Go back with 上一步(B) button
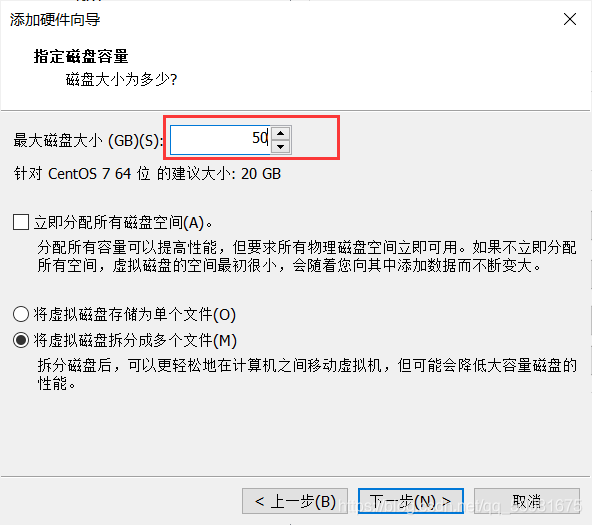The width and height of the screenshot is (592, 525). (295, 501)
